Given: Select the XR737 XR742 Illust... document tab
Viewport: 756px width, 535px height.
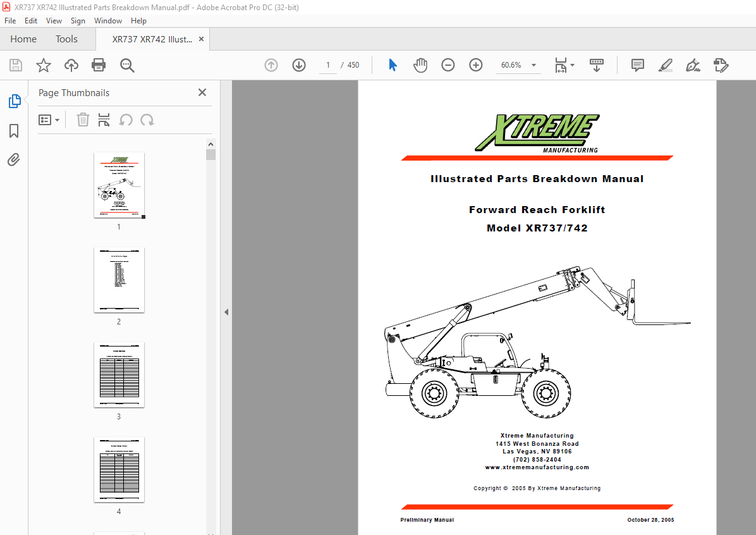Looking at the screenshot, I should pos(152,40).
